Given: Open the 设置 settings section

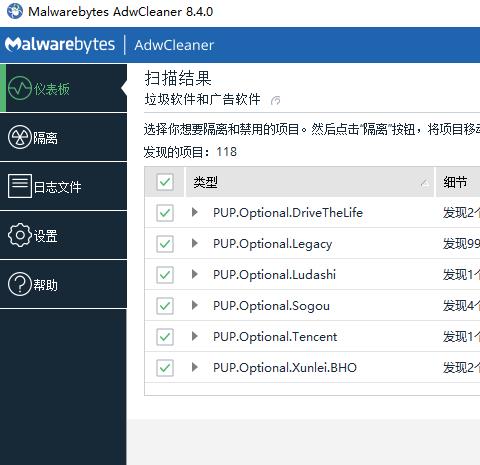Looking at the screenshot, I should point(63,235).
